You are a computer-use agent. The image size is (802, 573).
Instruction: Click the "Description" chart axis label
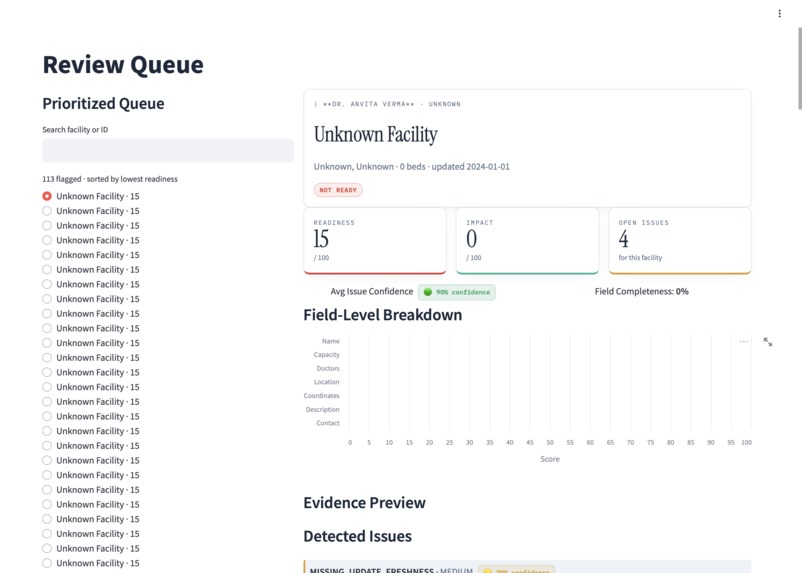click(x=323, y=409)
